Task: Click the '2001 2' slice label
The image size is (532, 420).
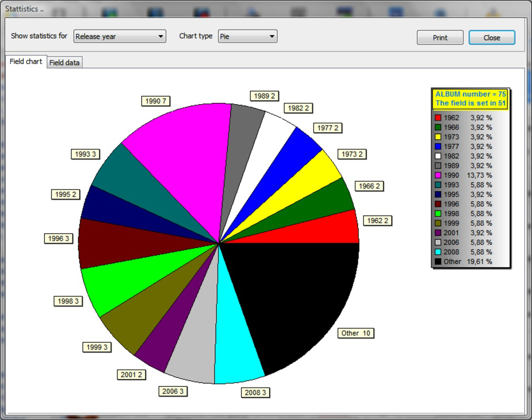Action: 131,374
